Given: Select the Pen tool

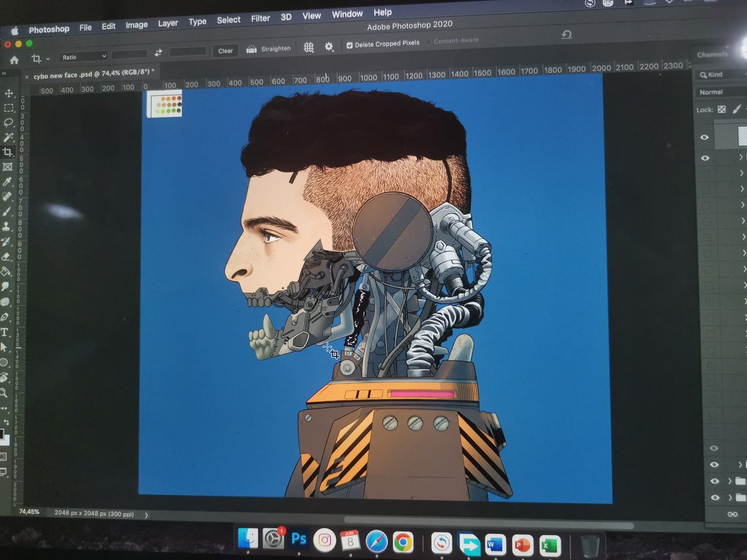Looking at the screenshot, I should [5, 317].
